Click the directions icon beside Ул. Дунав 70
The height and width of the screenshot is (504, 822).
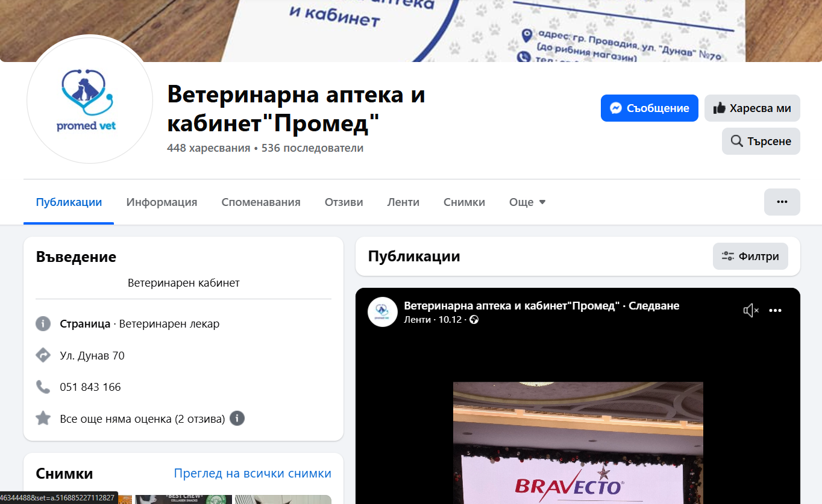coord(43,355)
